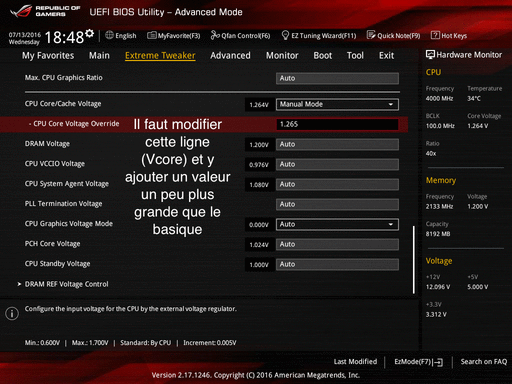Select the CPU VCCIO Voltage label
The width and height of the screenshot is (512, 384).
55,164
